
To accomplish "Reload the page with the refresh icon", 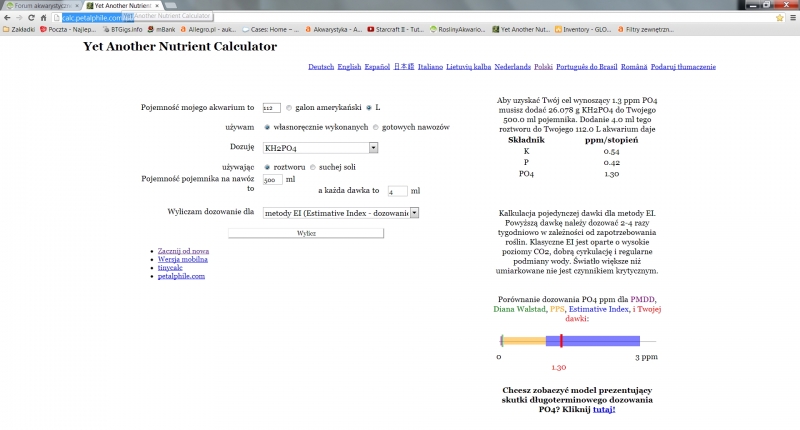I will point(31,17).
